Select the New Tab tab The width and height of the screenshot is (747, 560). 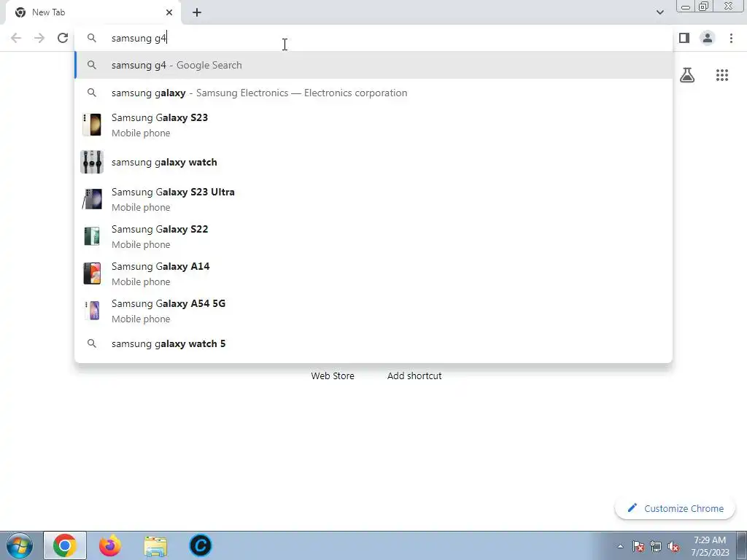(x=93, y=12)
